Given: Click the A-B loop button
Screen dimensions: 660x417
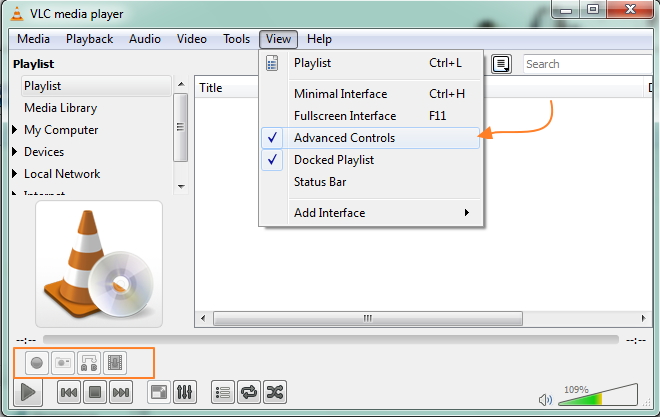Looking at the screenshot, I should pyautogui.click(x=89, y=363).
